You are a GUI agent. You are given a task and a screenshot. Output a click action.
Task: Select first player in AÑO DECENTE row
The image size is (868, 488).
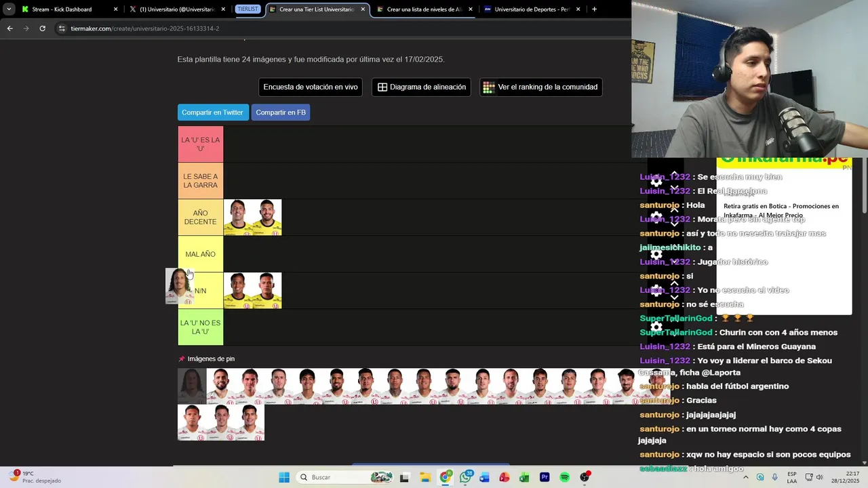coord(238,217)
